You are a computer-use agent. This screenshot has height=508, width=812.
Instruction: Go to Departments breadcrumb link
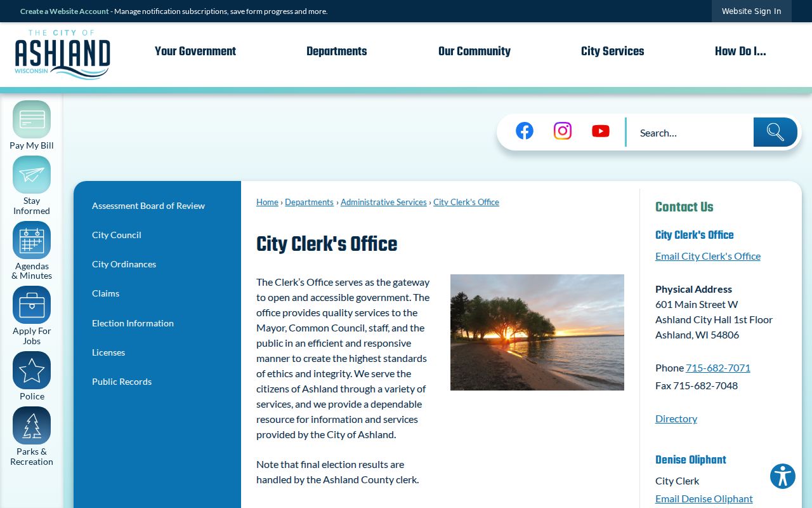click(x=309, y=202)
